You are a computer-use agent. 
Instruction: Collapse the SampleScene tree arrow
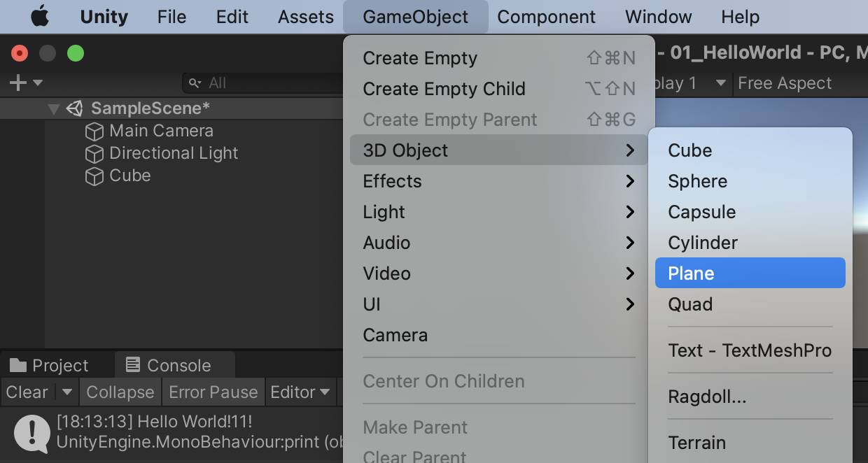[x=54, y=109]
